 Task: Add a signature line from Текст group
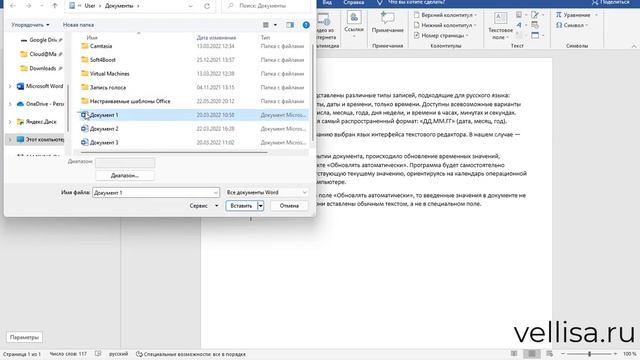coord(535,15)
